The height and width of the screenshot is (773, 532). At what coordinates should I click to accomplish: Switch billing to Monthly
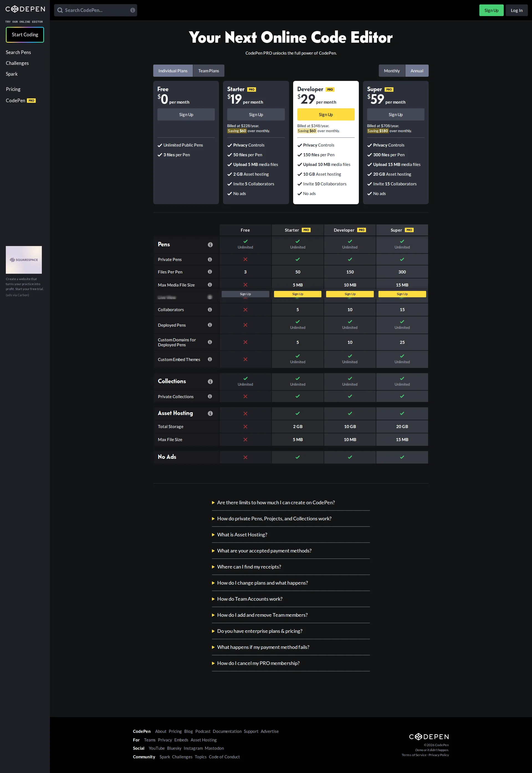pyautogui.click(x=392, y=71)
